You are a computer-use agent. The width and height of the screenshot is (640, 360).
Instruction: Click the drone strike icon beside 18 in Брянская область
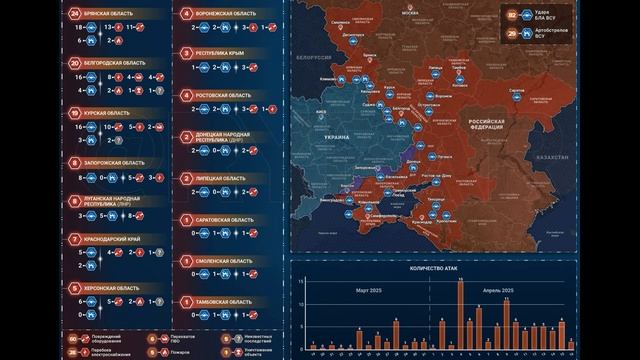tap(91, 27)
